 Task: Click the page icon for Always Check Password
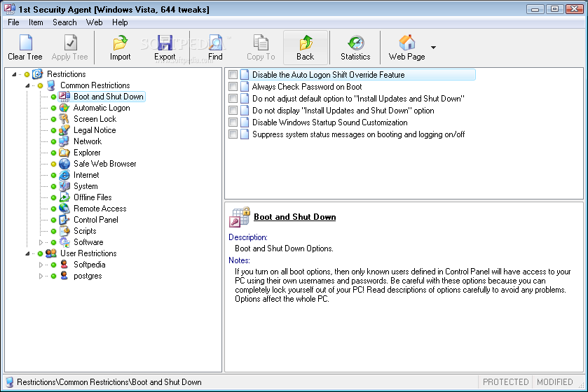click(245, 87)
